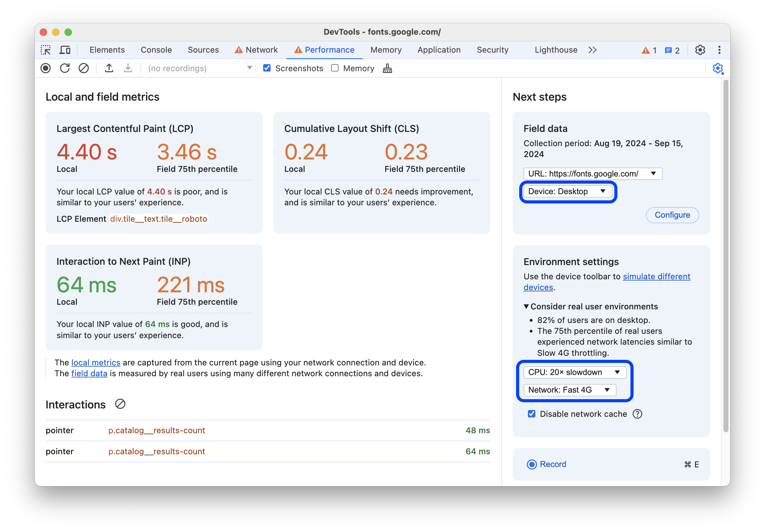Click the clear recordings icon
The height and width of the screenshot is (532, 765).
coord(83,68)
